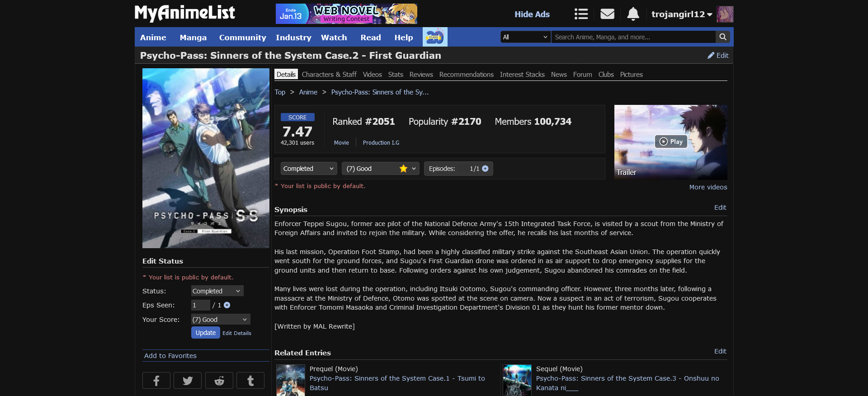This screenshot has width=868, height=396.
Task: Open the Community menu
Action: pyautogui.click(x=242, y=38)
